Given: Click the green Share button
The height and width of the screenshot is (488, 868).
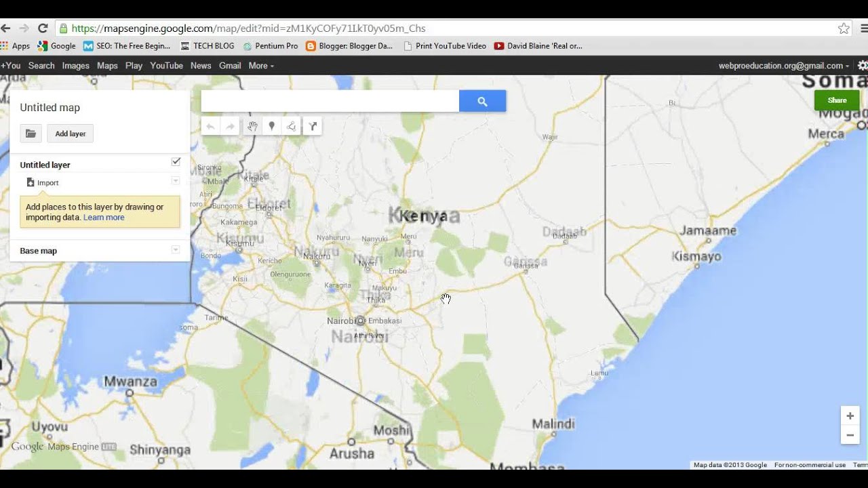Looking at the screenshot, I should (837, 100).
